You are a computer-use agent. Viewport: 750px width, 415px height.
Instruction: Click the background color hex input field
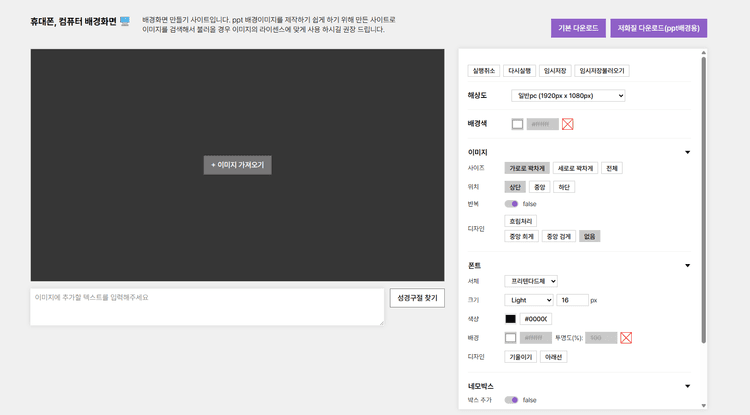click(542, 124)
